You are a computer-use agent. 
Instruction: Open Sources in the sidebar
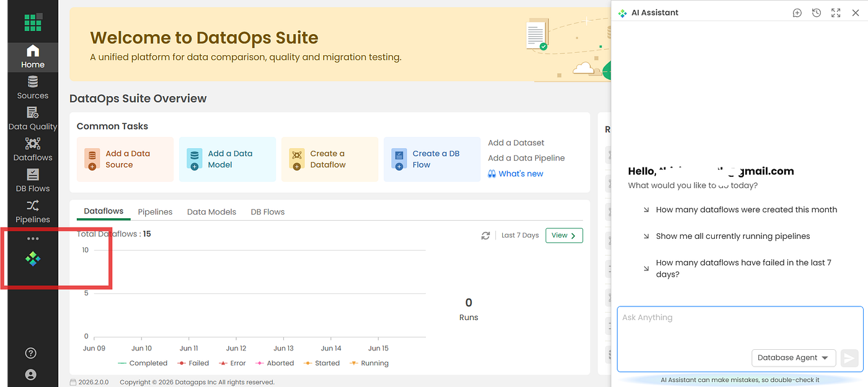coord(33,87)
